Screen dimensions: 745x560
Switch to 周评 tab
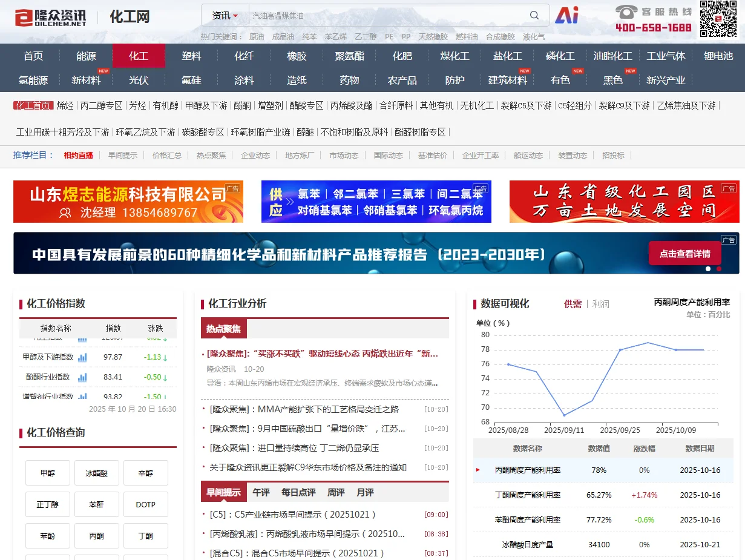[x=336, y=492]
